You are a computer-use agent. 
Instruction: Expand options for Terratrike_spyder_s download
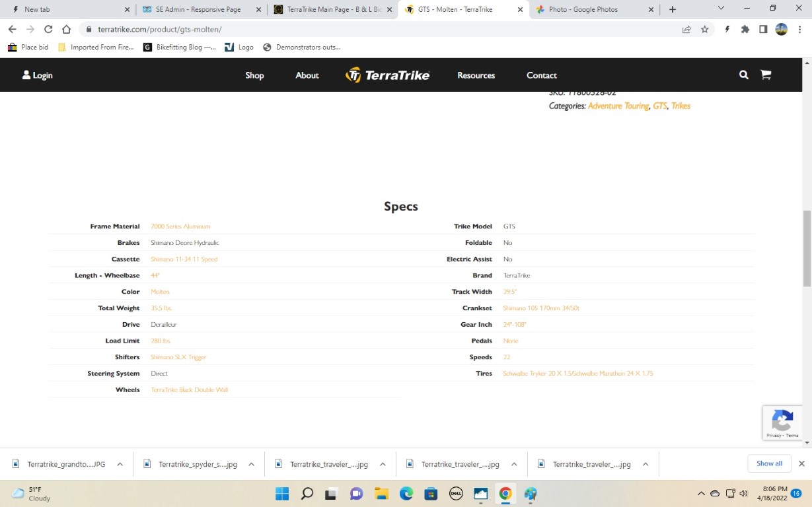click(x=251, y=464)
